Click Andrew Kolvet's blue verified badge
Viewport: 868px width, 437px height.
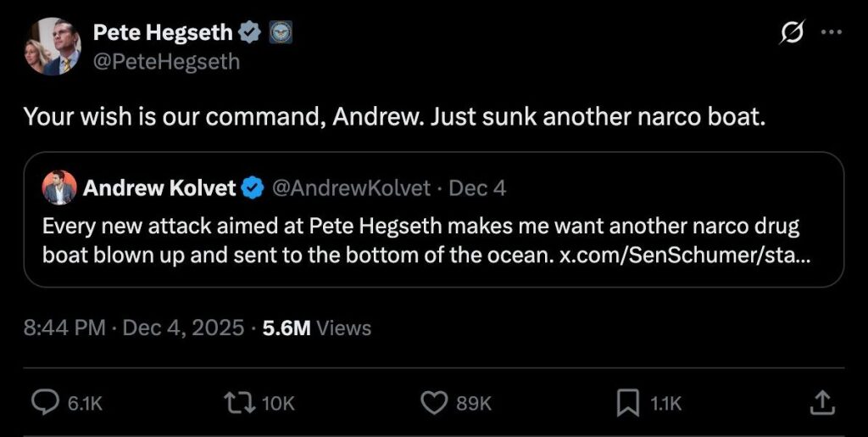pos(253,188)
